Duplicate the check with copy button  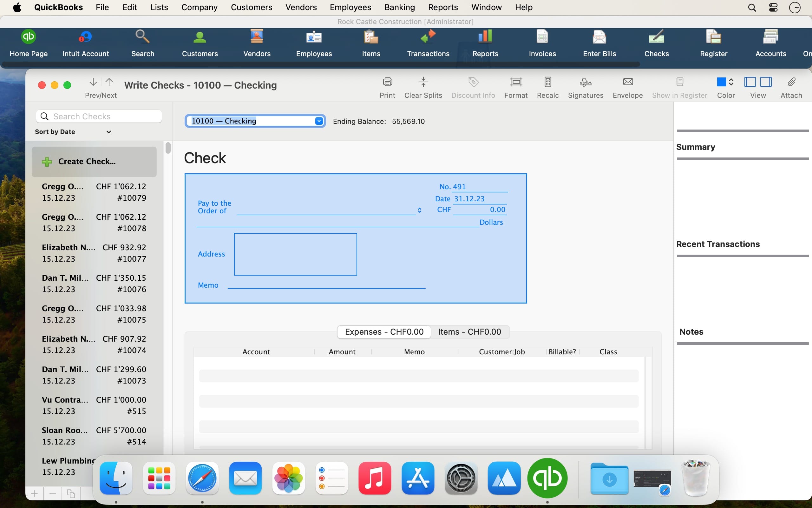71,493
